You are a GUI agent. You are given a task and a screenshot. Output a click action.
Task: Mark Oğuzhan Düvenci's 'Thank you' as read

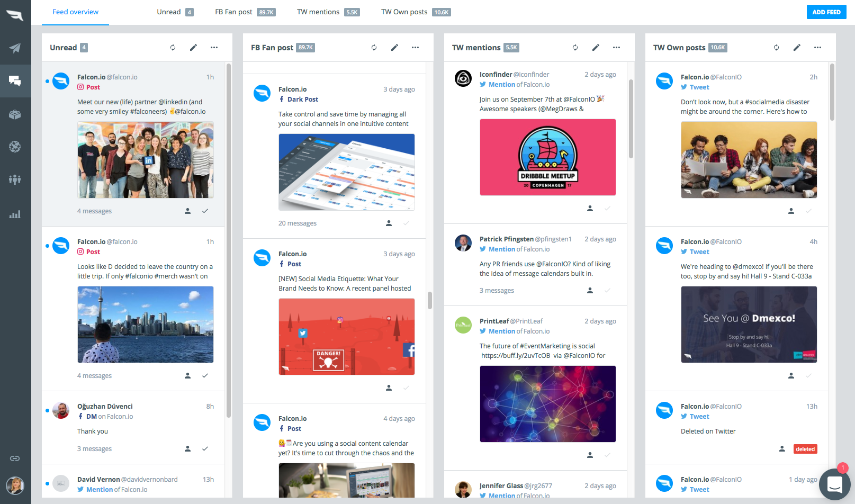[x=205, y=448]
